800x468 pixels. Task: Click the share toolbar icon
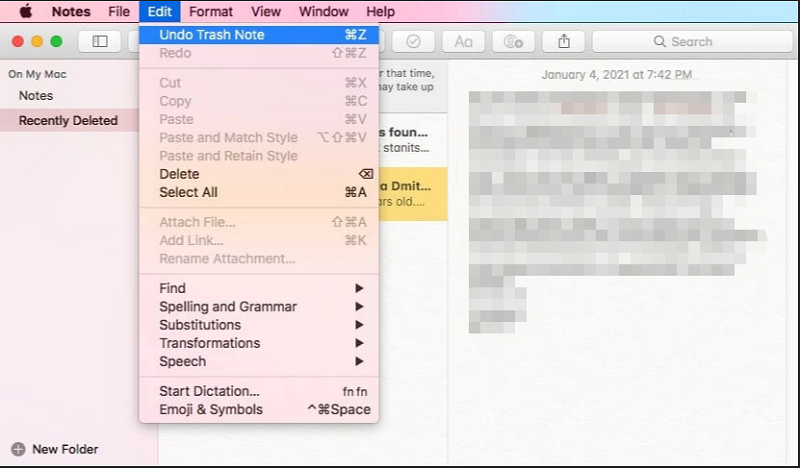(x=563, y=41)
